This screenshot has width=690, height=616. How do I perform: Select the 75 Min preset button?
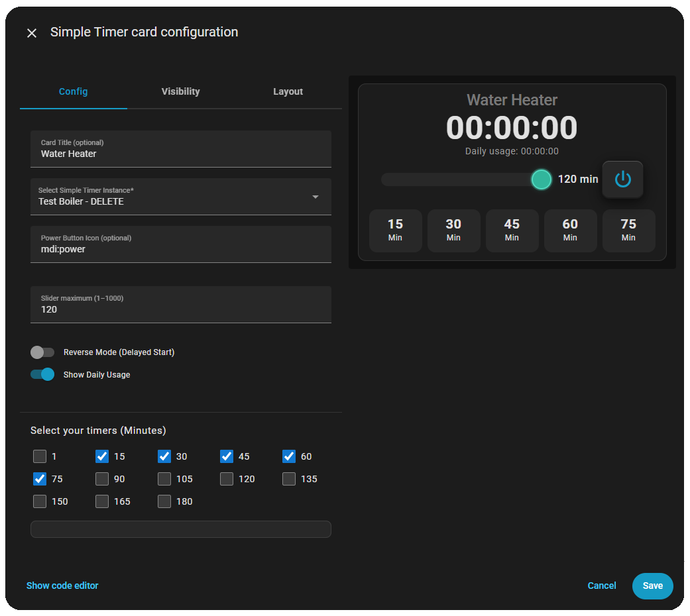[x=628, y=231]
